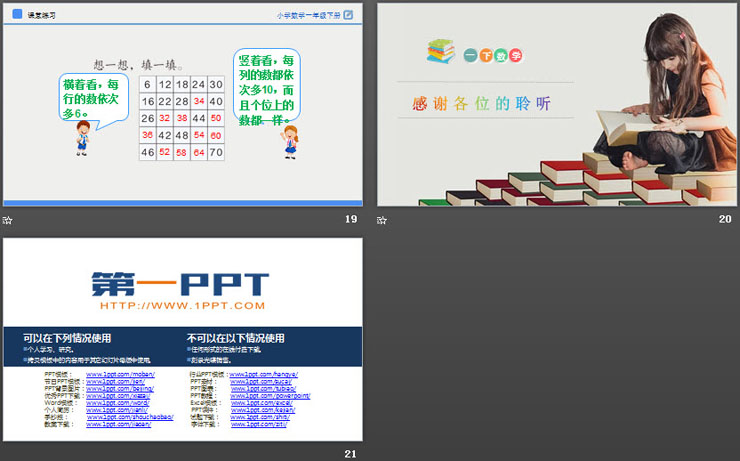
Task: Click the animation star icon below slide 19
Action: pyautogui.click(x=8, y=220)
